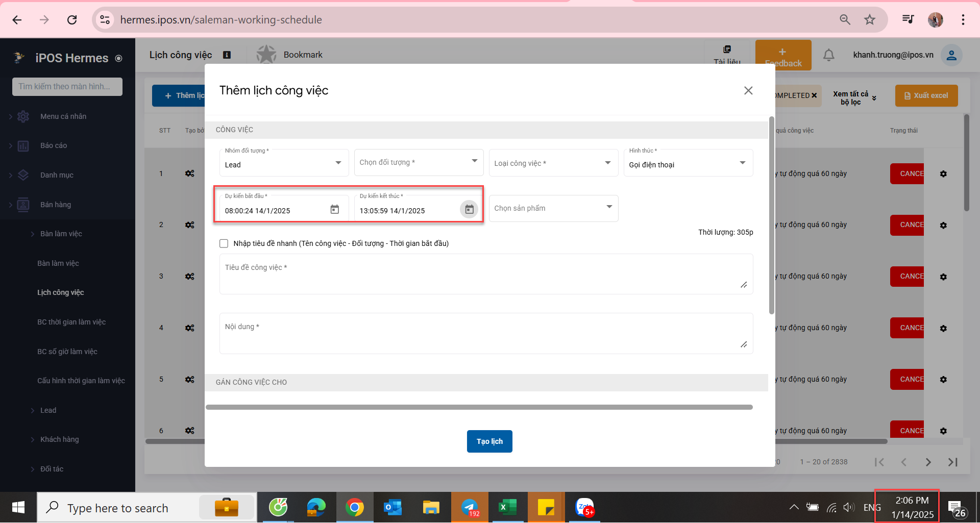Open the Chọn sản phẩm dropdown
This screenshot has height=523, width=980.
(553, 208)
